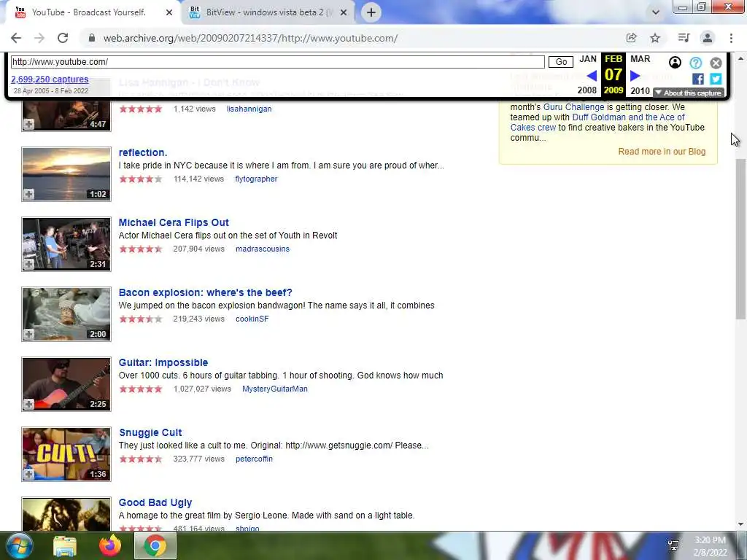This screenshot has height=560, width=747.
Task: Open Good Bad Ugly video title
Action: (155, 502)
